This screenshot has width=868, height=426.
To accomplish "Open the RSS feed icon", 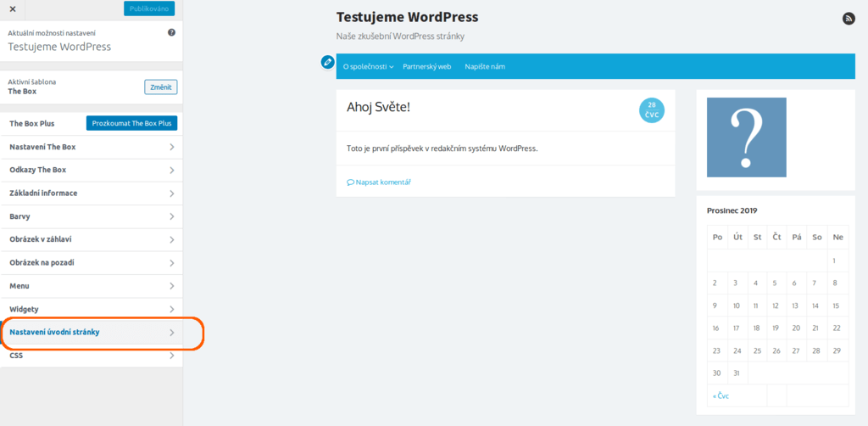I will [x=849, y=19].
